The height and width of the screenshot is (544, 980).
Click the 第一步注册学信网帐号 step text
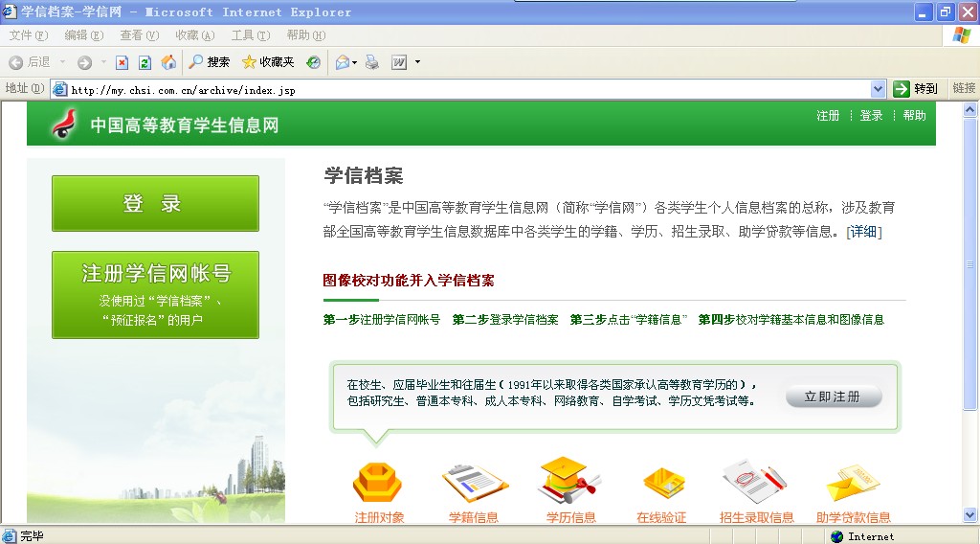click(381, 320)
